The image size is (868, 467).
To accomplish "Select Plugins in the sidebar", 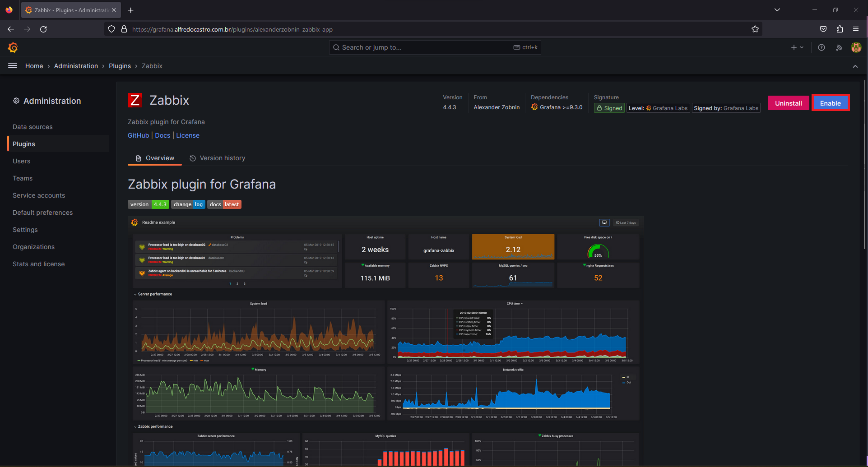I will 58,144.
